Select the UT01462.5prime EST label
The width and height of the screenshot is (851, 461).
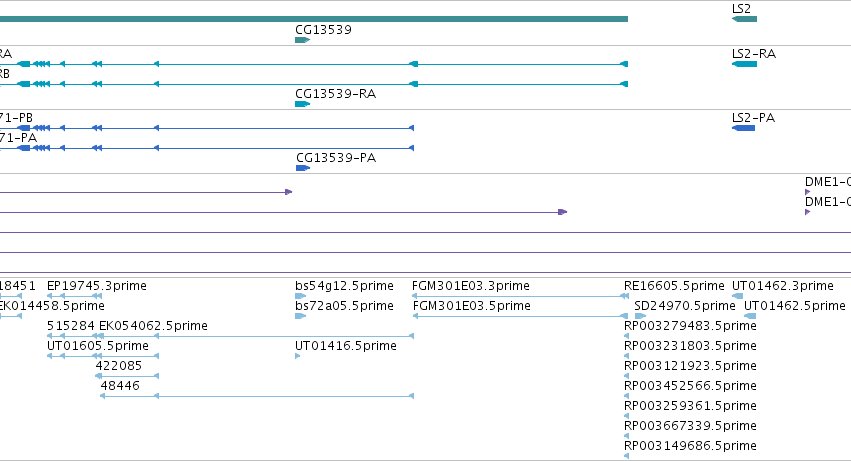pos(795,306)
